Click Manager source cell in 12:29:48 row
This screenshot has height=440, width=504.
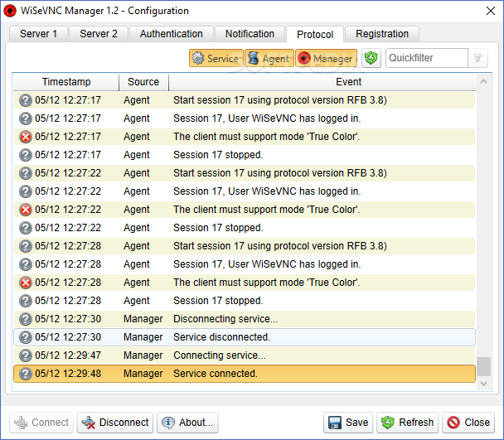pyautogui.click(x=143, y=374)
